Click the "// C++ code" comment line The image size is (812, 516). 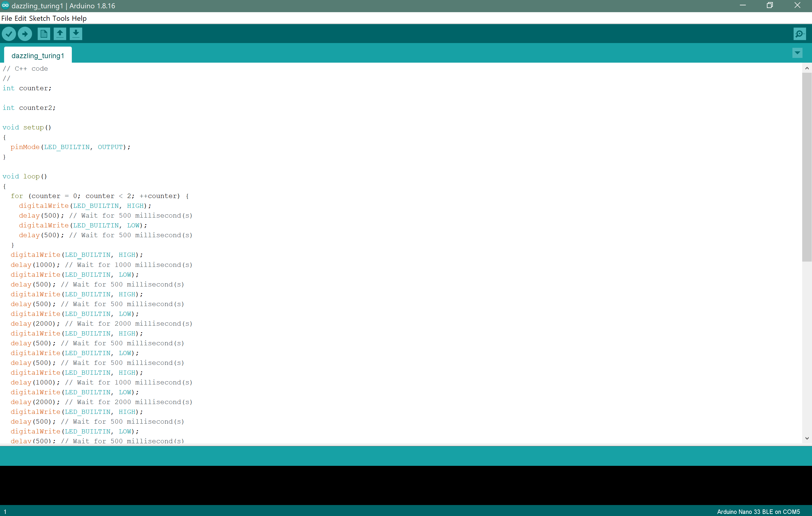tap(25, 69)
